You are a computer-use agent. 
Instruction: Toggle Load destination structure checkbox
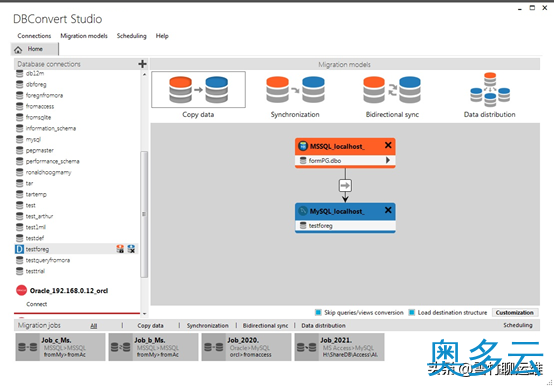coord(412,312)
